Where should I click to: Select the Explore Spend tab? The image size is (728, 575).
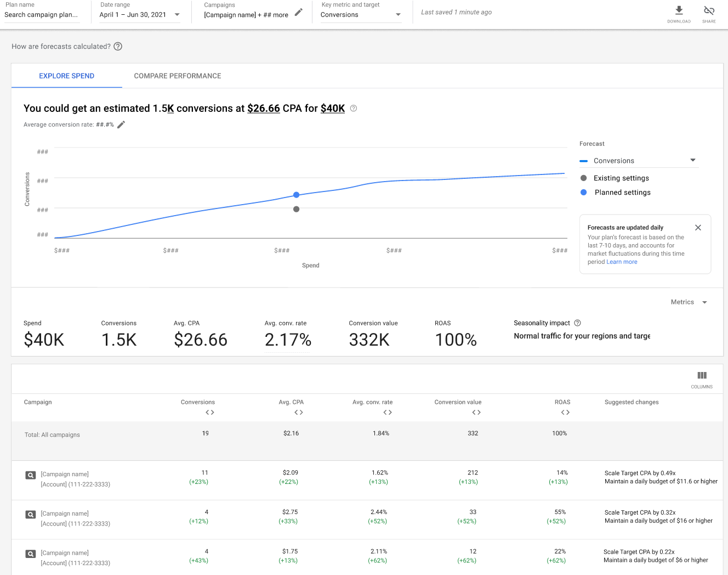(67, 76)
